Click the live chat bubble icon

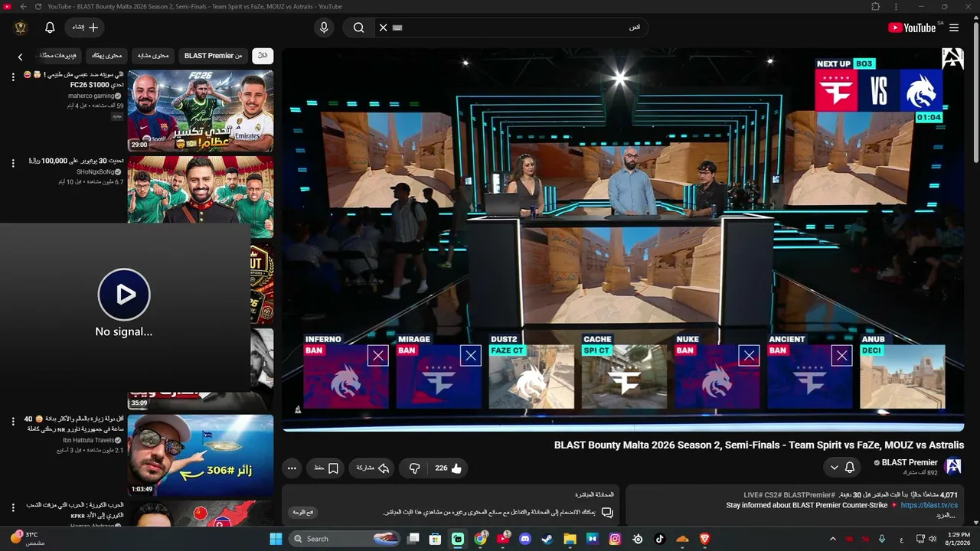[x=607, y=513]
